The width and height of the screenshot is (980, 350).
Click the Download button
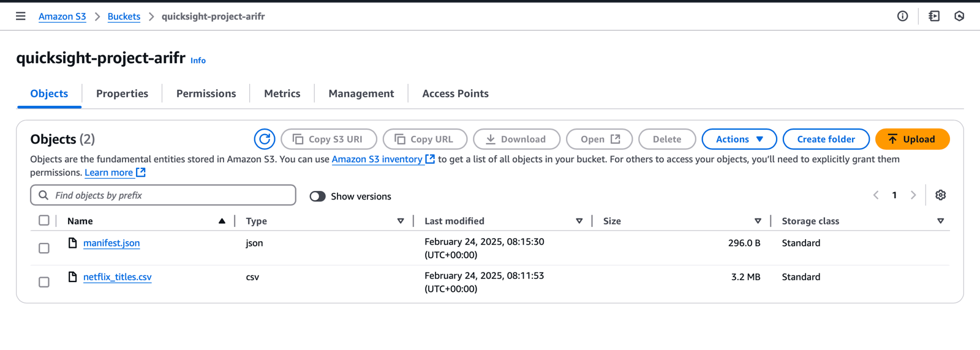pos(517,140)
